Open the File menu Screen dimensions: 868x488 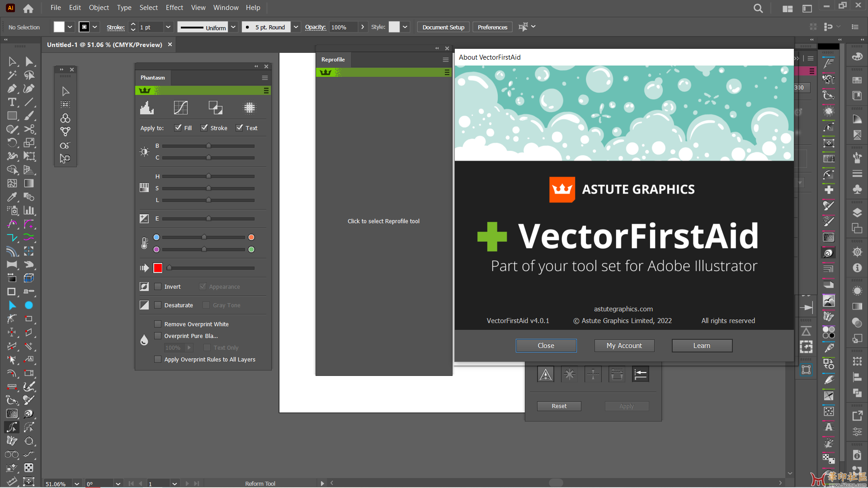coord(56,8)
